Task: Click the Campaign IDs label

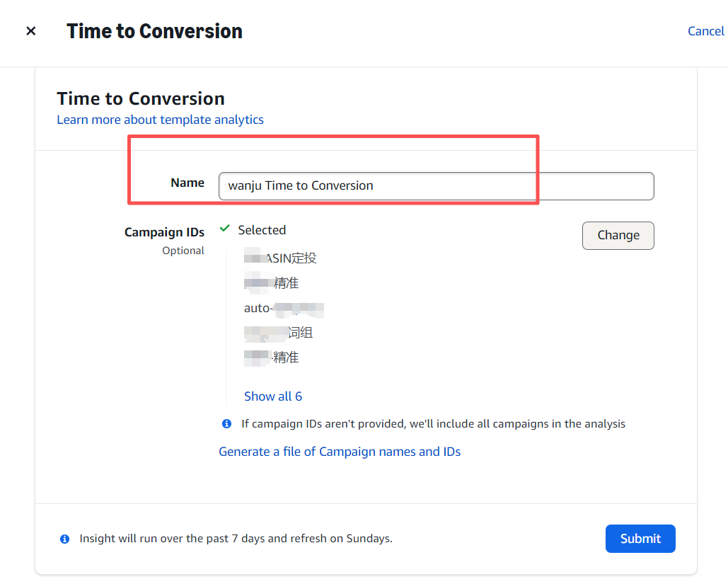Action: (x=164, y=232)
